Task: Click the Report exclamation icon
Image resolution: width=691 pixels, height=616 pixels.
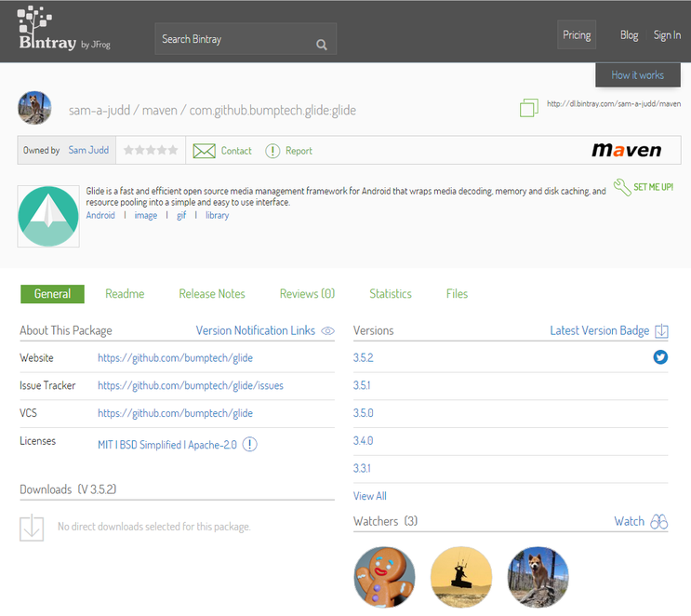Action: (272, 151)
